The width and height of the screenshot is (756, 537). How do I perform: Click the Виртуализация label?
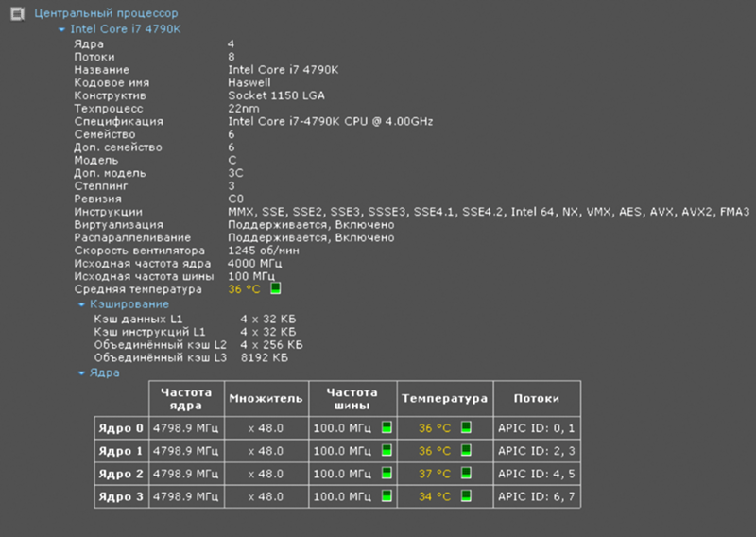[x=119, y=225]
